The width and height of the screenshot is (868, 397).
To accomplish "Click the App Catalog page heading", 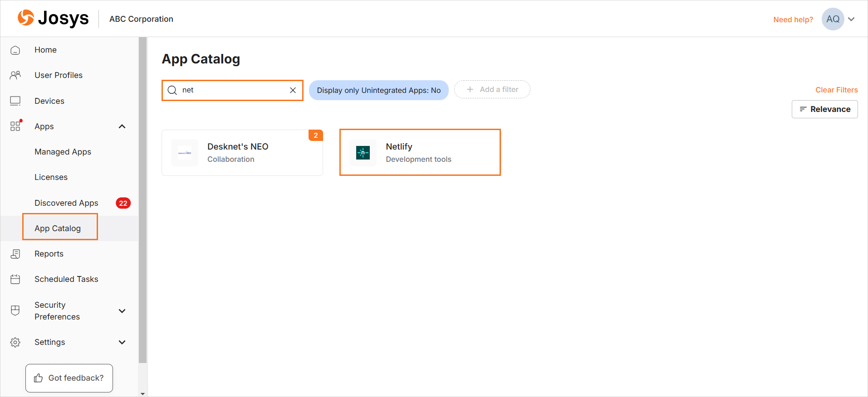I will click(201, 59).
